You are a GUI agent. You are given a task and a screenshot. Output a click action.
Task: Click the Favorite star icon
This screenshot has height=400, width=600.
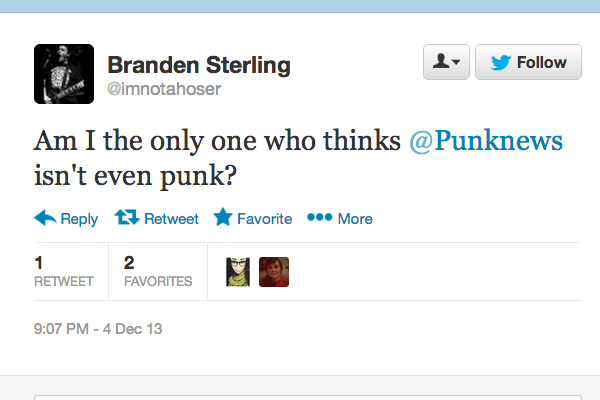click(222, 218)
